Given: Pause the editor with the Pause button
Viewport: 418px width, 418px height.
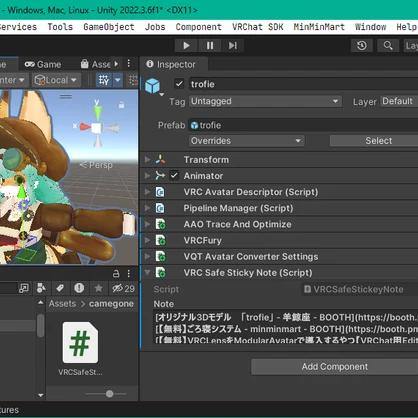Looking at the screenshot, I should (210, 45).
